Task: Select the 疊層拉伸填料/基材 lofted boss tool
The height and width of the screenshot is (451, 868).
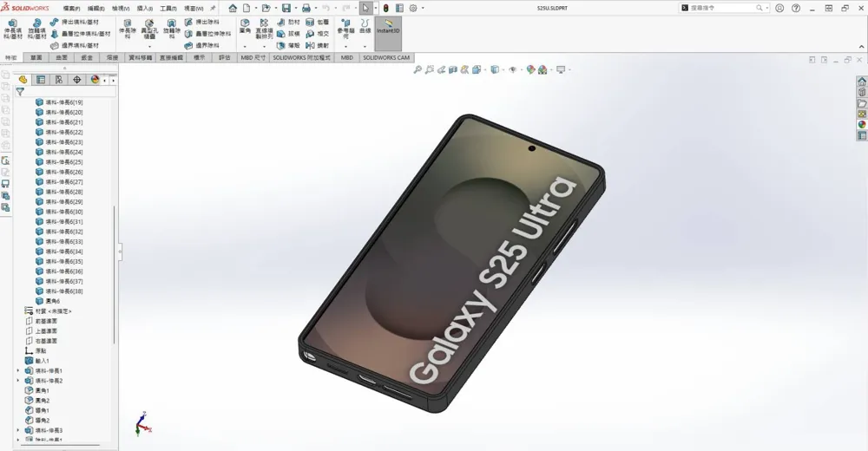Action: coord(80,34)
